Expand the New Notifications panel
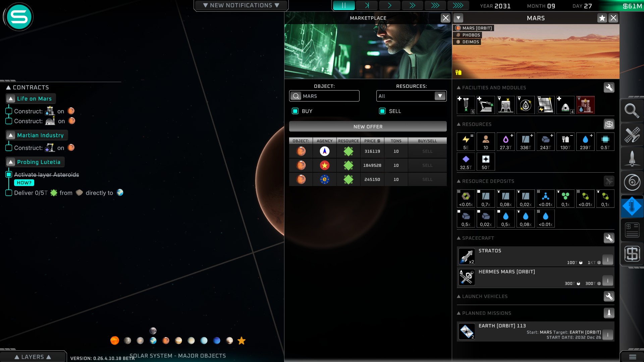 point(241,5)
